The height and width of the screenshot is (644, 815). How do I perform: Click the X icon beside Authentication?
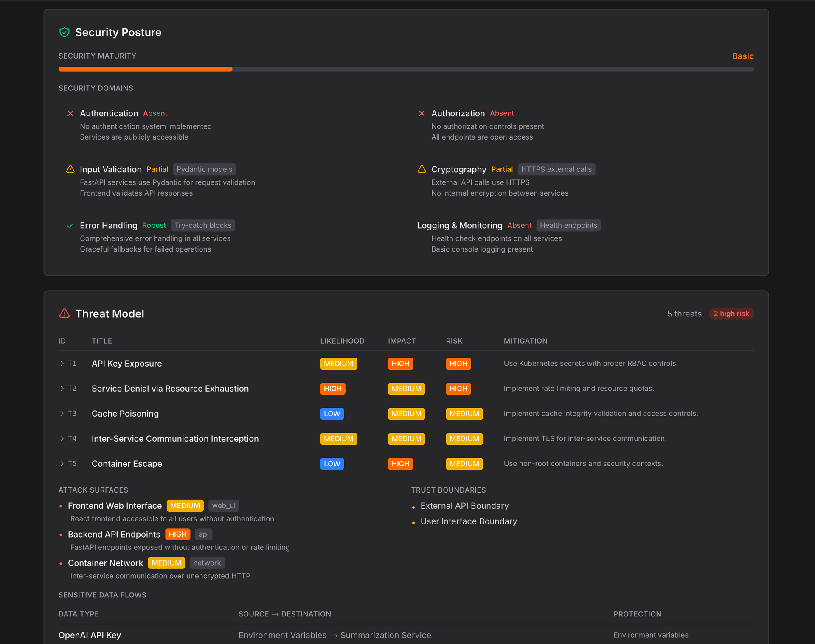70,113
